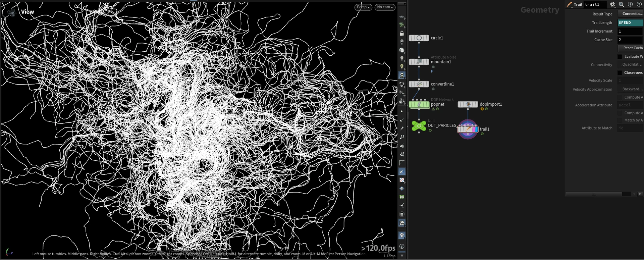
Task: Open the Trail parameter gear menu
Action: [x=612, y=4]
